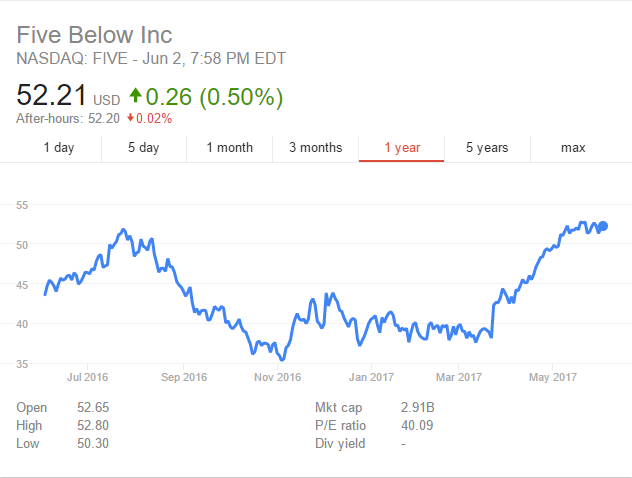Click the NASDAQ: FIVE ticker text
The image size is (632, 478).
[72, 58]
